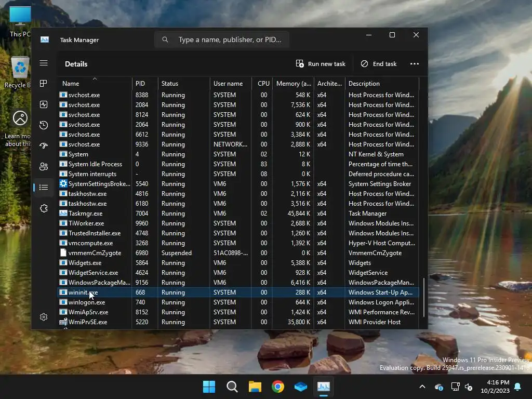Image resolution: width=532 pixels, height=399 pixels.
Task: Click the WmiPrvSE.exe process icon
Action: [63, 322]
